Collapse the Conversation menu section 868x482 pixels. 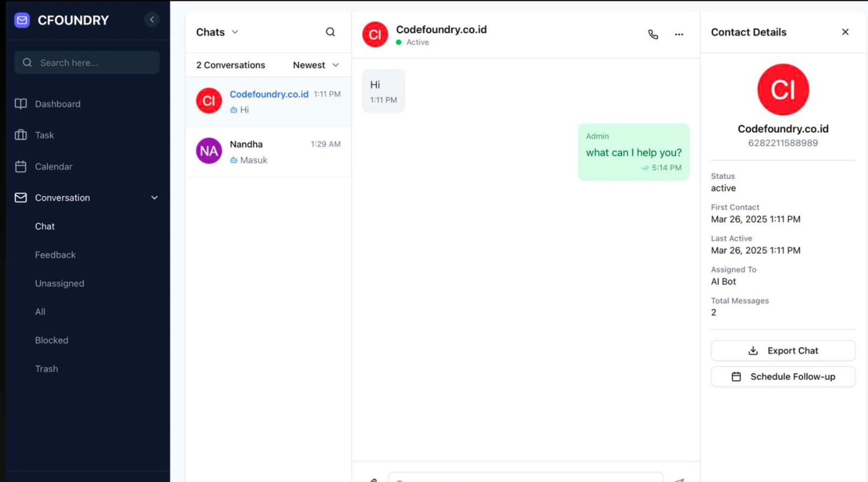pos(154,198)
